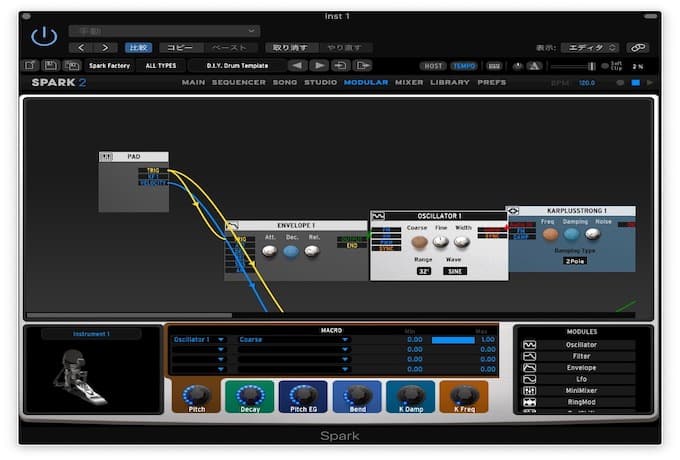This screenshot has width=680, height=460.
Task: Click the new project icon
Action: (30, 65)
